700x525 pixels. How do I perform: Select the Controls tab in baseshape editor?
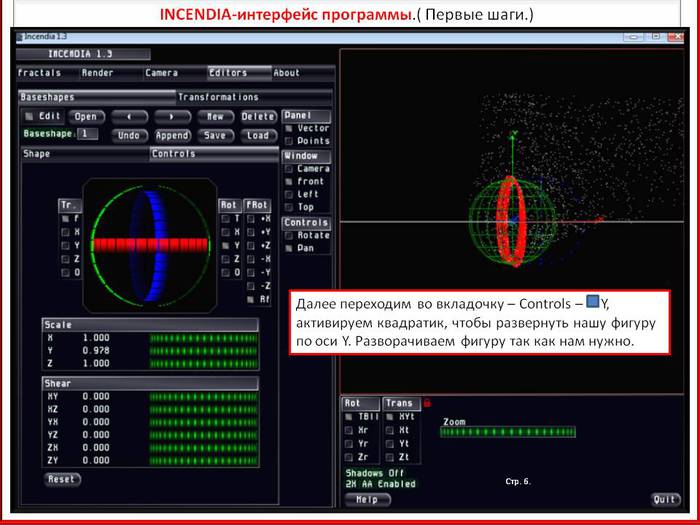214,154
